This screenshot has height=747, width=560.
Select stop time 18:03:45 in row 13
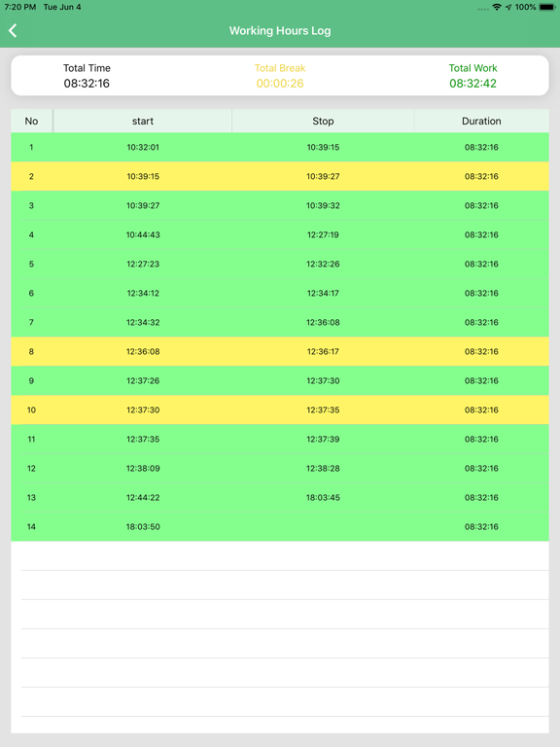tap(323, 497)
